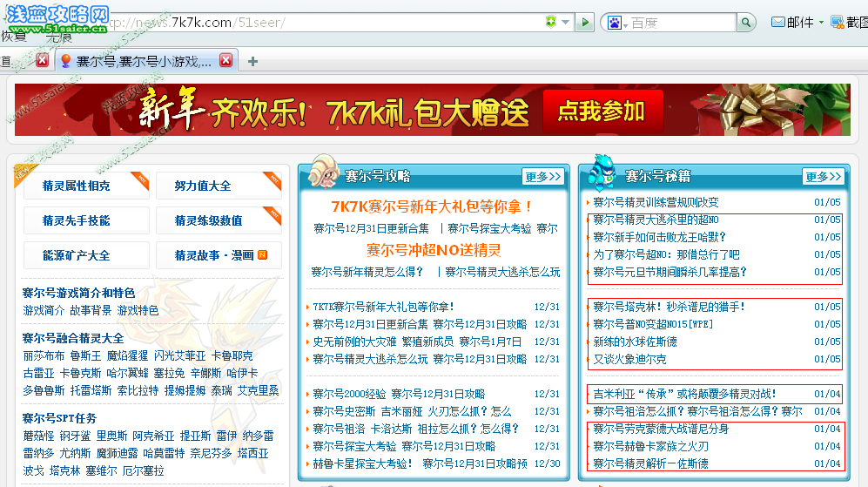Click 故事背景 link
Screen dimensions: 868x487
pyautogui.click(x=91, y=311)
